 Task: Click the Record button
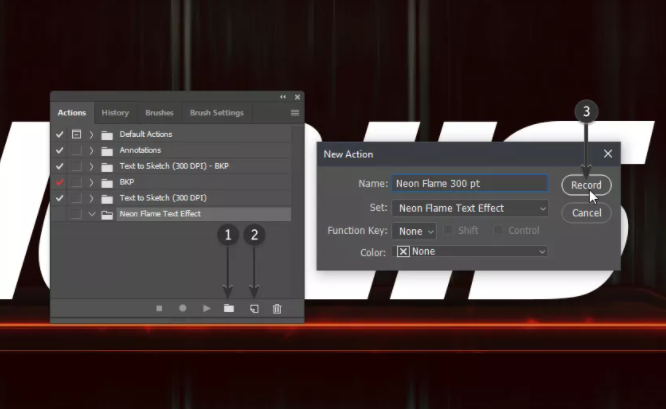[x=586, y=185]
